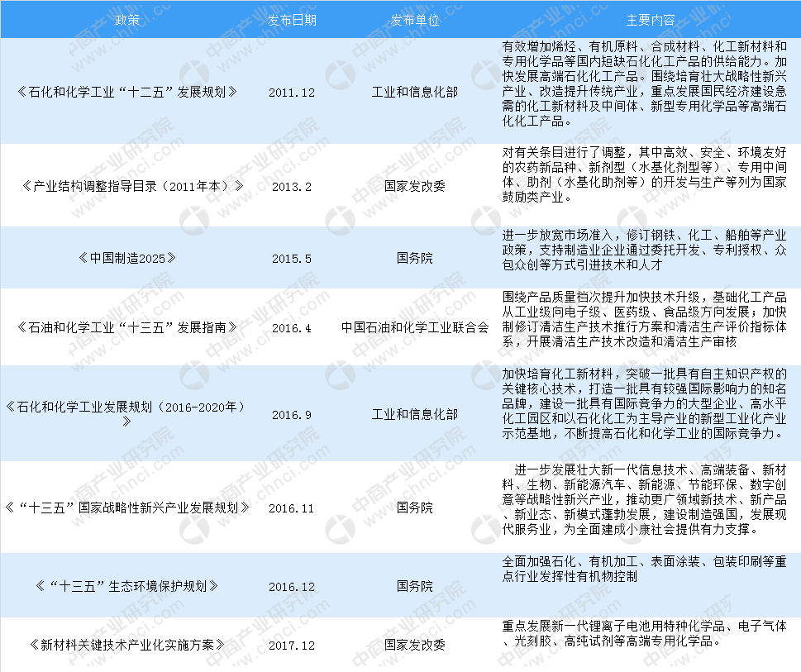Image resolution: width=801 pixels, height=672 pixels.
Task: Click content starting 有效增加烯烃、有机原料
Action: coord(644,83)
